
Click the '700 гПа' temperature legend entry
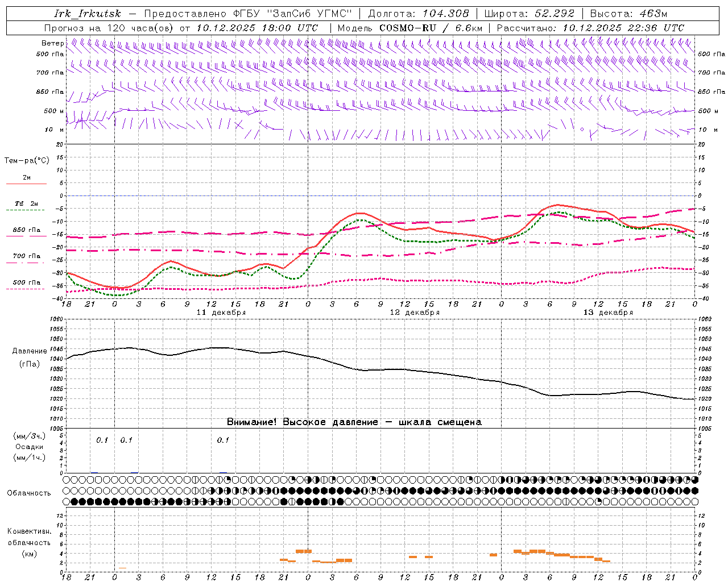point(27,256)
